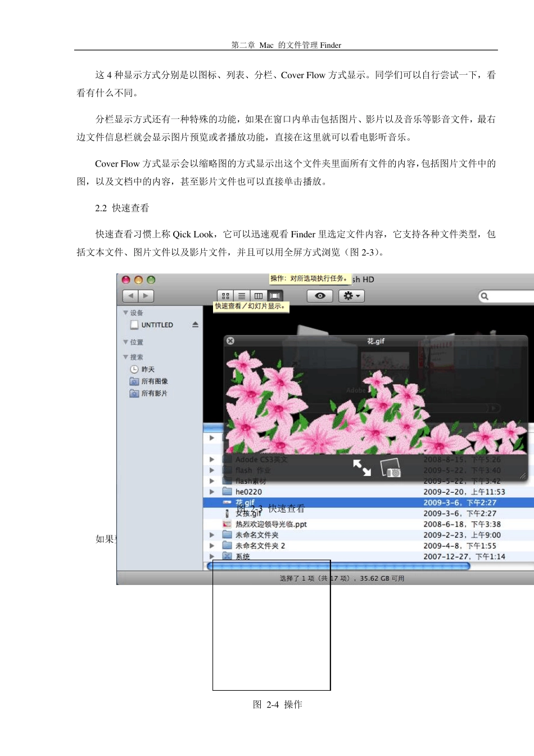Click the 热烈欢迎领导光临.ppt file icon
Viewport: 534px width, 756px height.
click(227, 524)
